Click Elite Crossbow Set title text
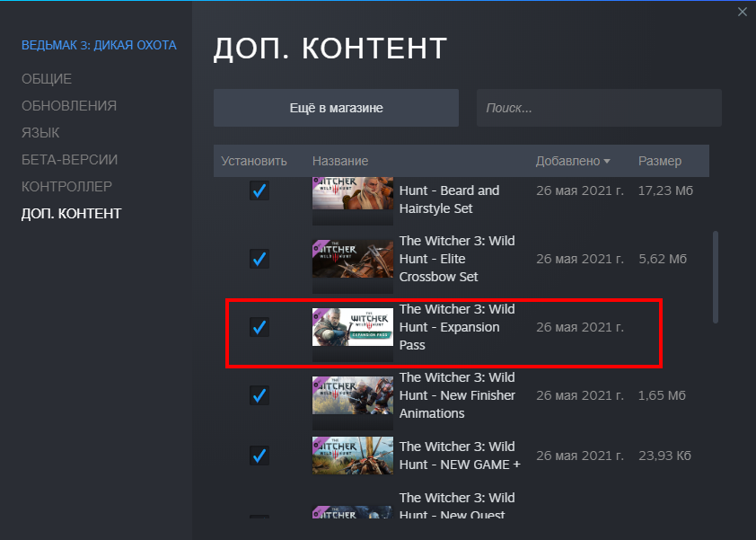This screenshot has width=756, height=540. (457, 259)
